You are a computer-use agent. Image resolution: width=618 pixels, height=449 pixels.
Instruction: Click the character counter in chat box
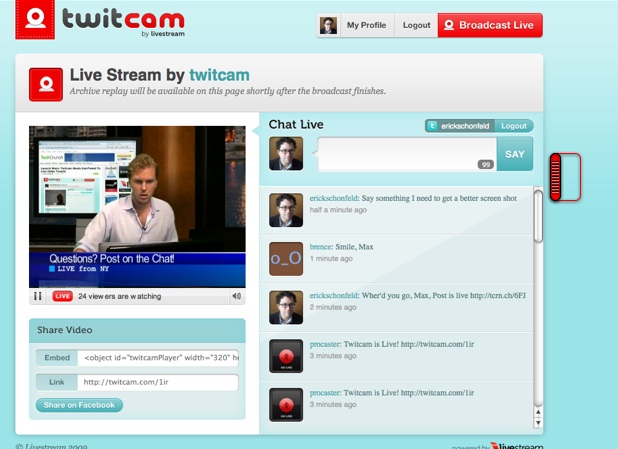tap(486, 164)
